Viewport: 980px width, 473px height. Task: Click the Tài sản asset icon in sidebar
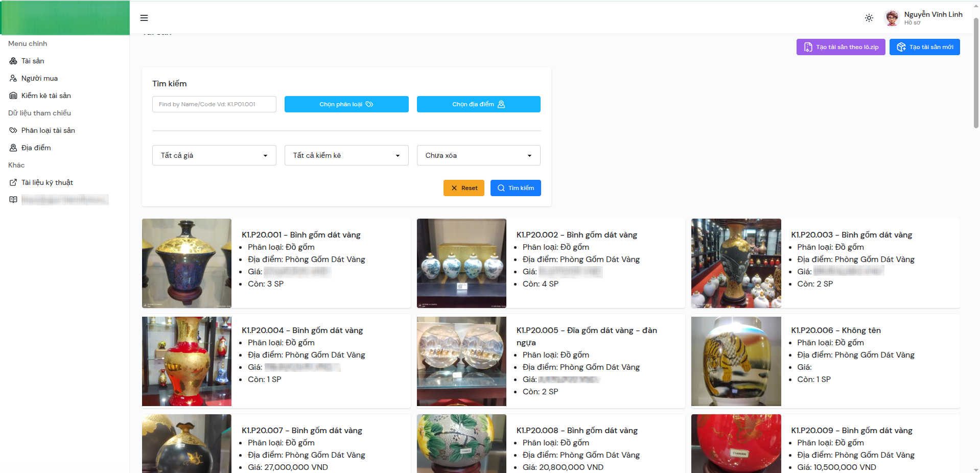point(13,61)
